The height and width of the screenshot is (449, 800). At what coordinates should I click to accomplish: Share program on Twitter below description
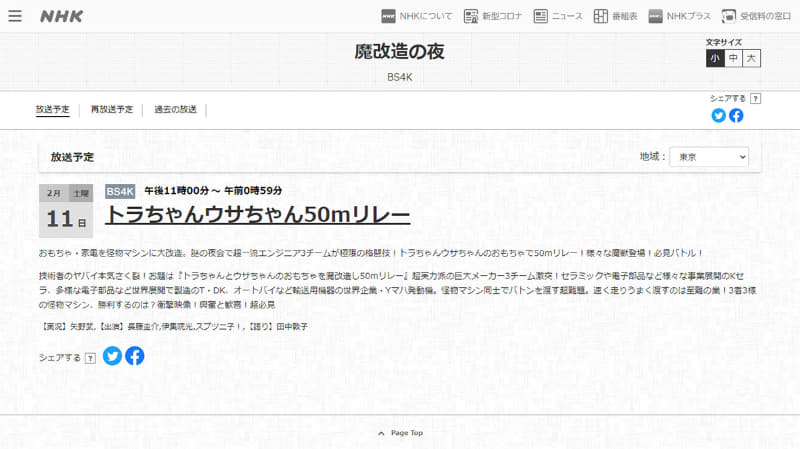(112, 356)
